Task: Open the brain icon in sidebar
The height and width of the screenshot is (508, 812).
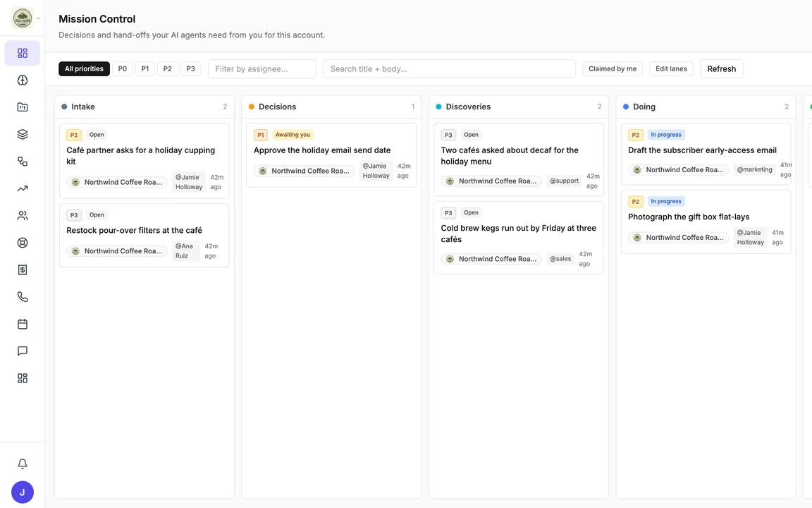Action: [23, 80]
